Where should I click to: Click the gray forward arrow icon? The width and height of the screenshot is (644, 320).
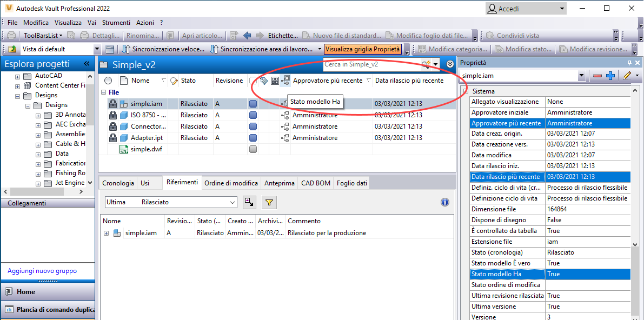[x=260, y=35]
